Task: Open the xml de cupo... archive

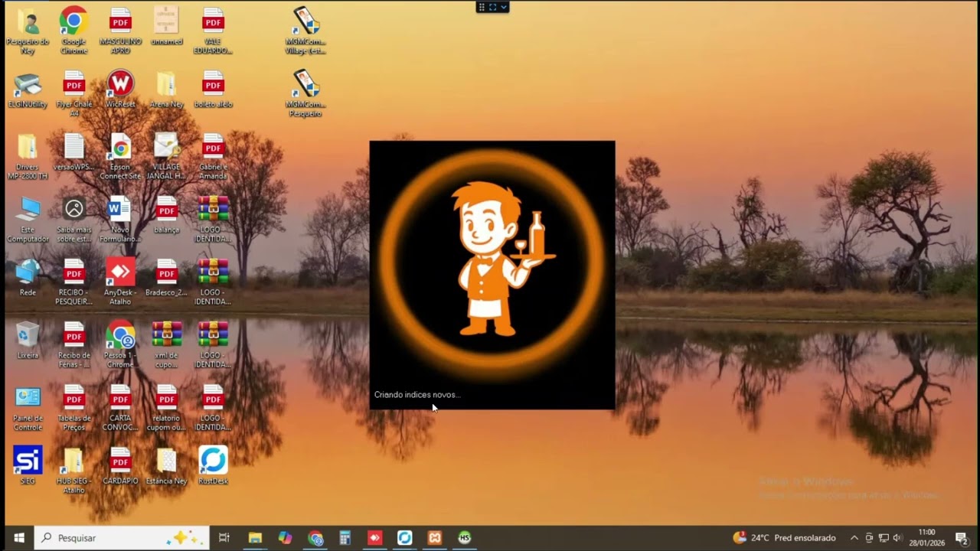Action: (166, 345)
